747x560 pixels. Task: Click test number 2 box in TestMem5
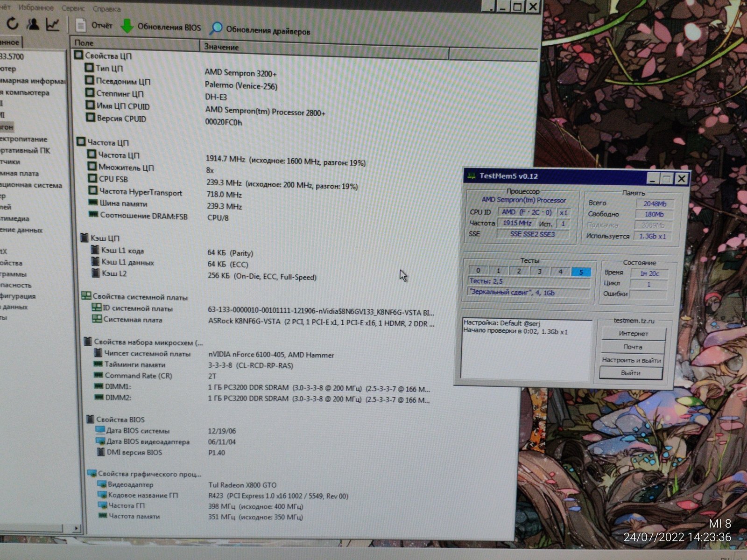[519, 271]
